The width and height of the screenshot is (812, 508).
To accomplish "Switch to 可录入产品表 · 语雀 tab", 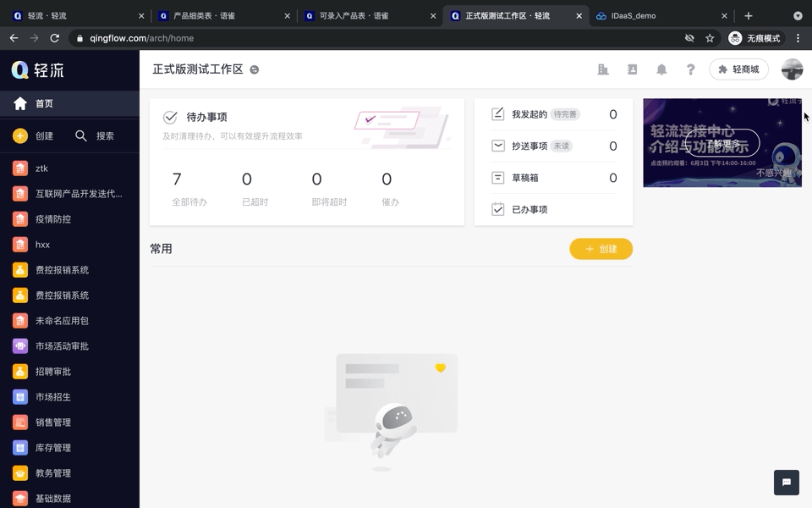I will (370, 15).
